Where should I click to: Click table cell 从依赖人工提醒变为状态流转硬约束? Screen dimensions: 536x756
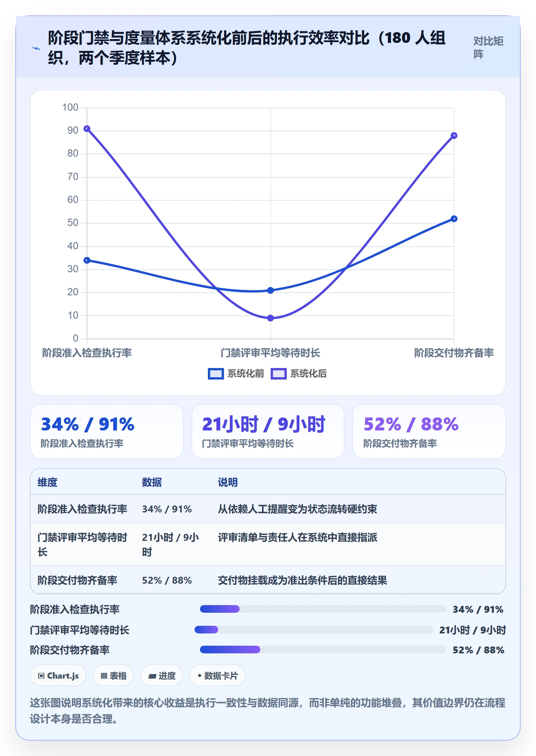tap(297, 509)
